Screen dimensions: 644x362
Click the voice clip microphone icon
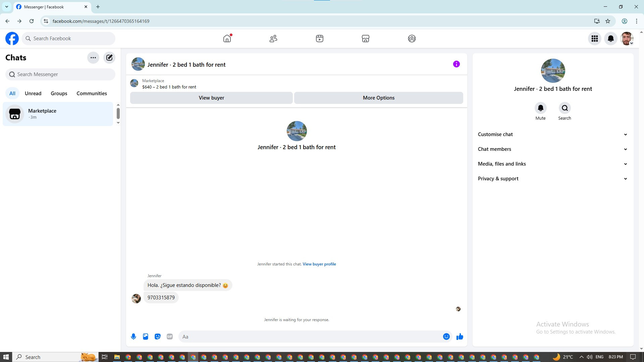click(x=133, y=337)
